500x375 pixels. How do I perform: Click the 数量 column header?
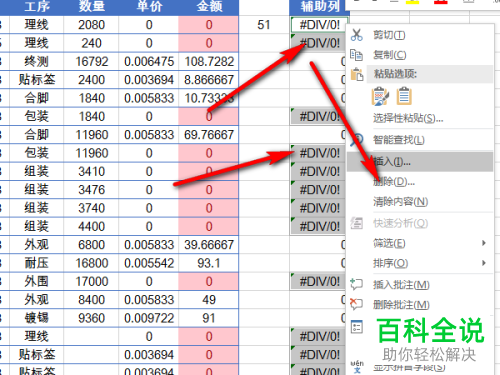91,7
